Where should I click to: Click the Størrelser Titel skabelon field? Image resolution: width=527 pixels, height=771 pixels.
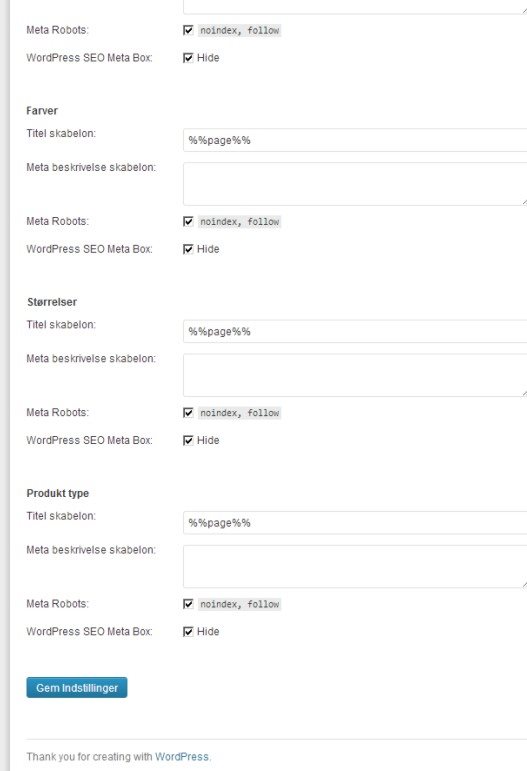click(x=355, y=331)
